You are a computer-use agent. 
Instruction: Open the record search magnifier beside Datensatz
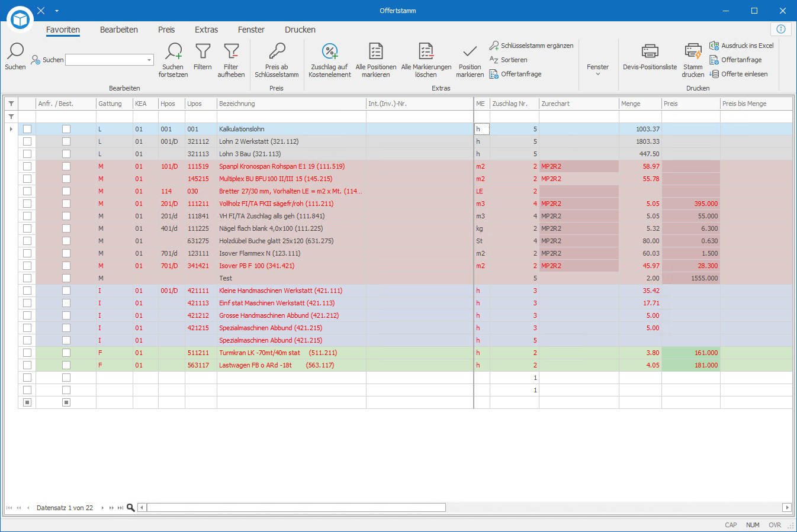tap(131, 508)
